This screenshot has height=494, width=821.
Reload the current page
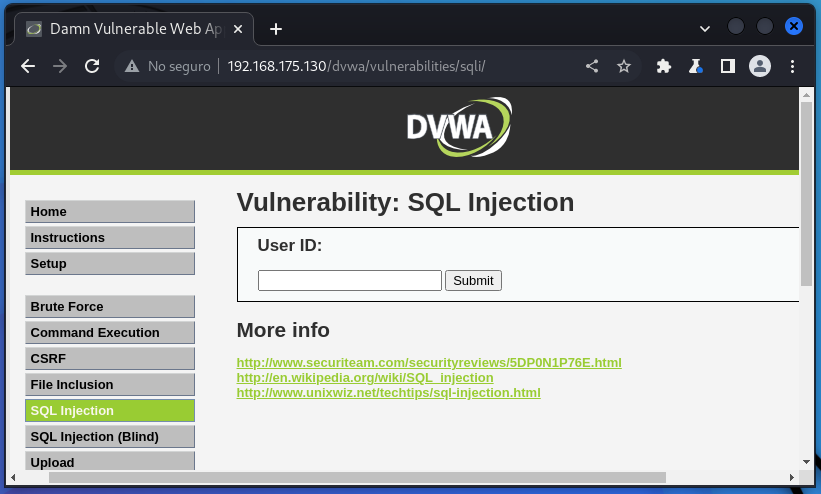point(92,66)
